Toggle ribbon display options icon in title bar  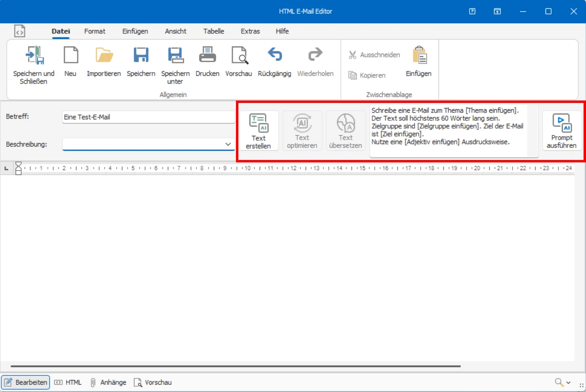pyautogui.click(x=497, y=11)
